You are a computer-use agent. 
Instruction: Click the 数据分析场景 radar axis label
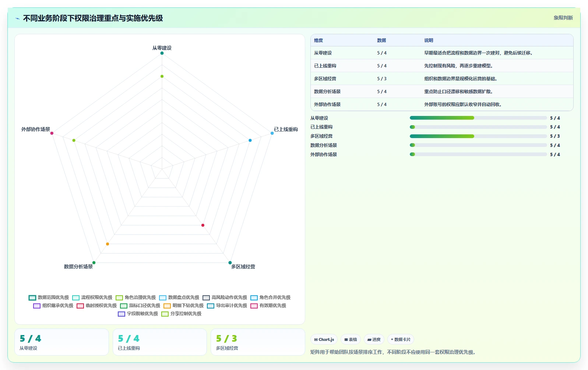[x=78, y=267]
